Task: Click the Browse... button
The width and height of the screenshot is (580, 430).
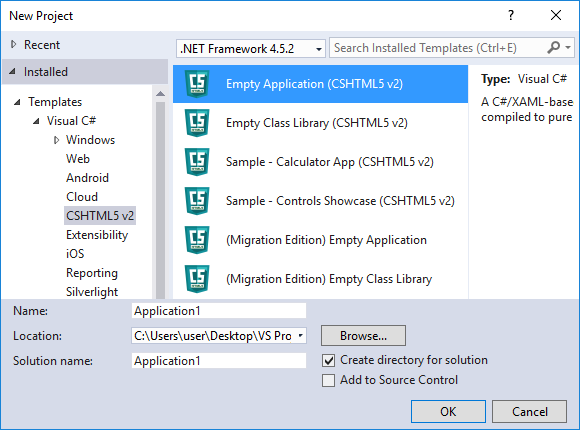Action: [x=363, y=336]
